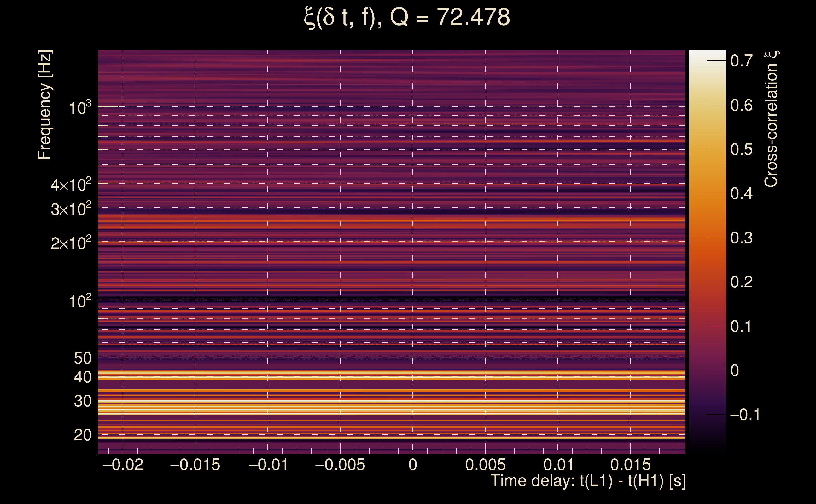The height and width of the screenshot is (504, 816).
Task: Click the brightest top of the colorbar
Action: tap(707, 53)
